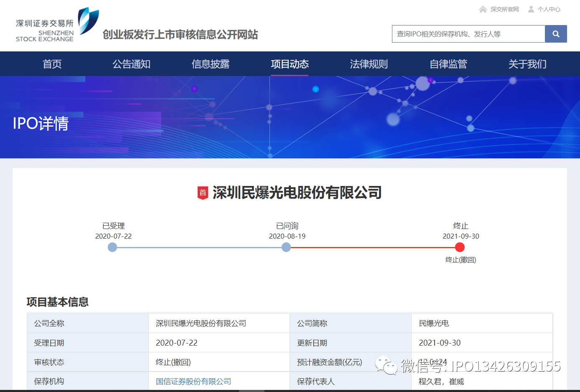Click the red 终止 timeline dot
The height and width of the screenshot is (392, 580).
[x=460, y=247]
